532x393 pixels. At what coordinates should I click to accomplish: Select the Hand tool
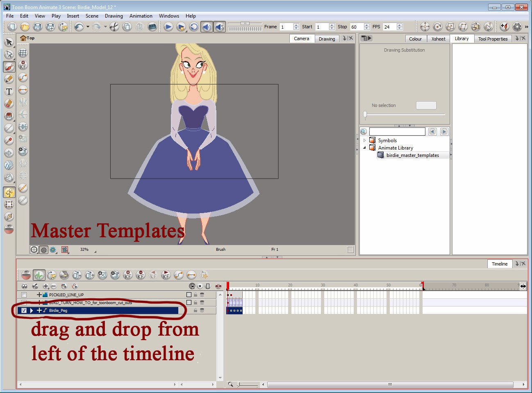click(x=9, y=177)
